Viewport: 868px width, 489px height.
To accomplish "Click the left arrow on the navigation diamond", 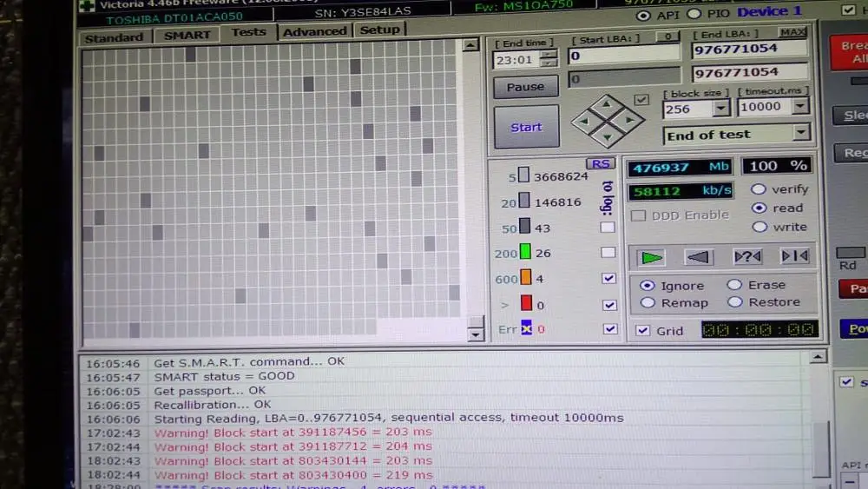I will pos(584,122).
